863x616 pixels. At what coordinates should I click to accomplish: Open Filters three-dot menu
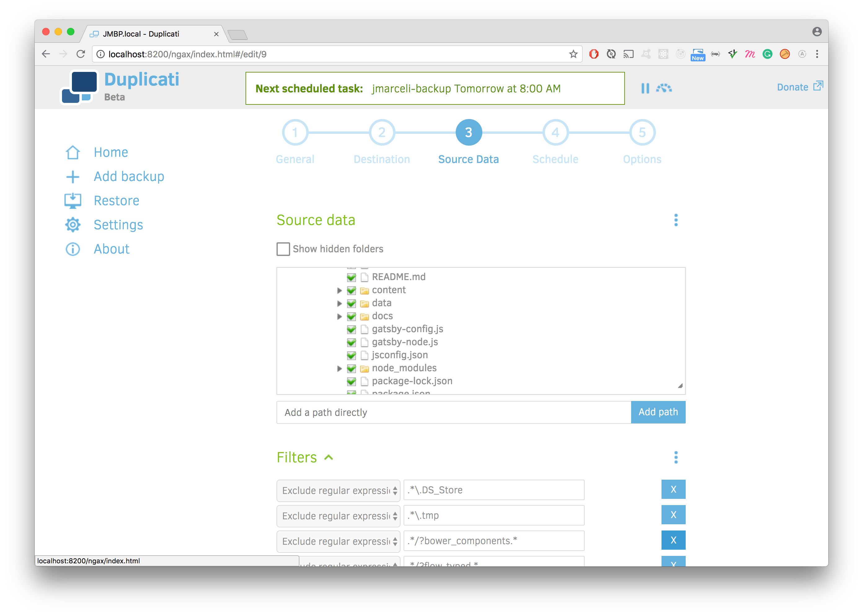[675, 457]
